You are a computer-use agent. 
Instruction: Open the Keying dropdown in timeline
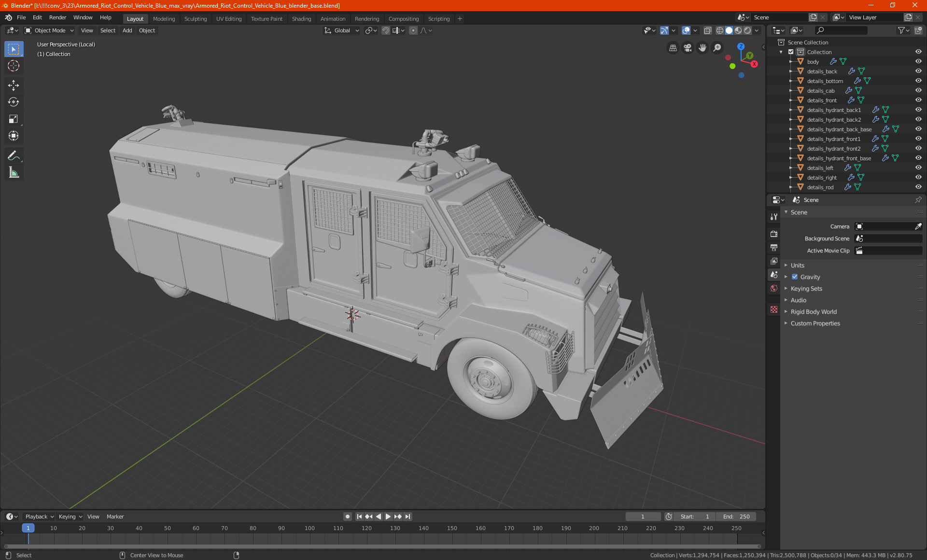click(70, 517)
